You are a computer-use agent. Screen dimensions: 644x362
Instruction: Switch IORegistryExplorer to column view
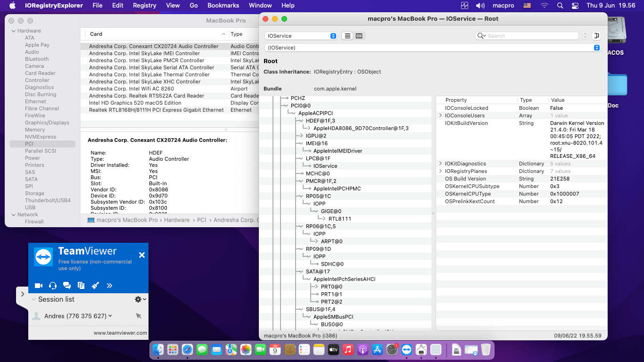(359, 36)
